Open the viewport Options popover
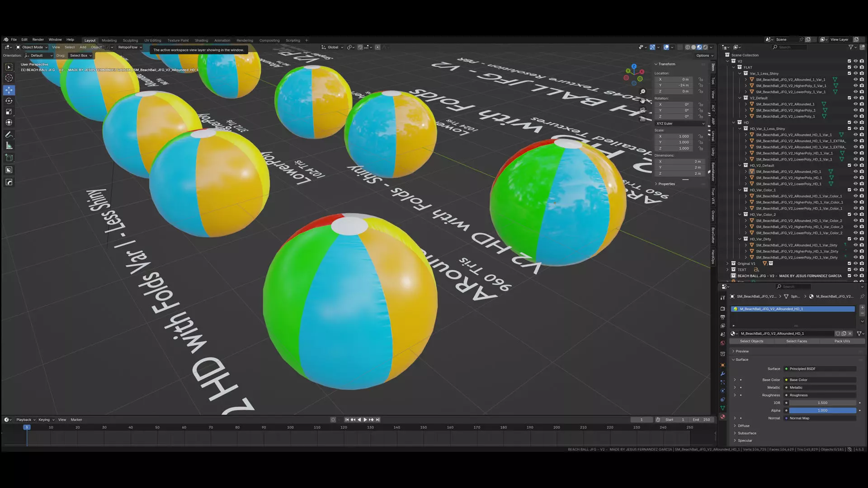The width and height of the screenshot is (868, 488). (704, 56)
